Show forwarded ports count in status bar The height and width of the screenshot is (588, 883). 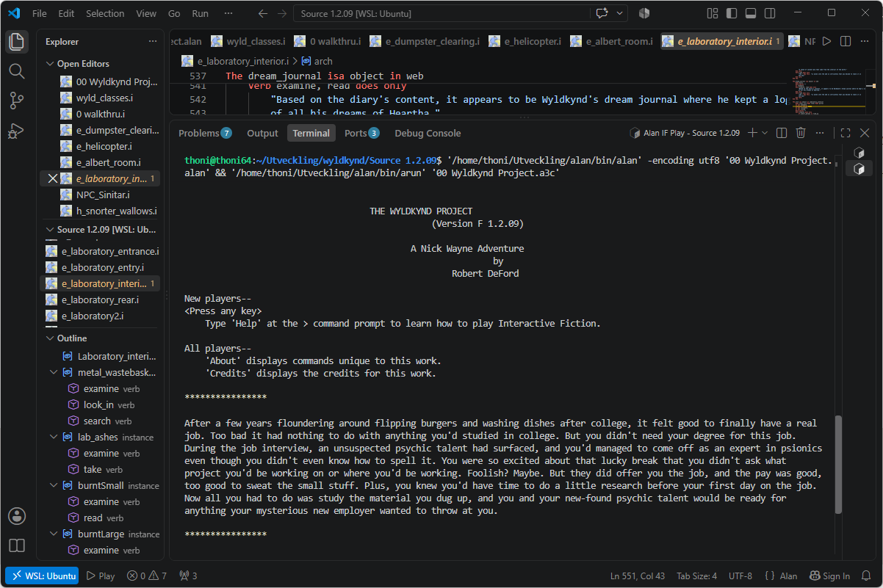pyautogui.click(x=188, y=576)
